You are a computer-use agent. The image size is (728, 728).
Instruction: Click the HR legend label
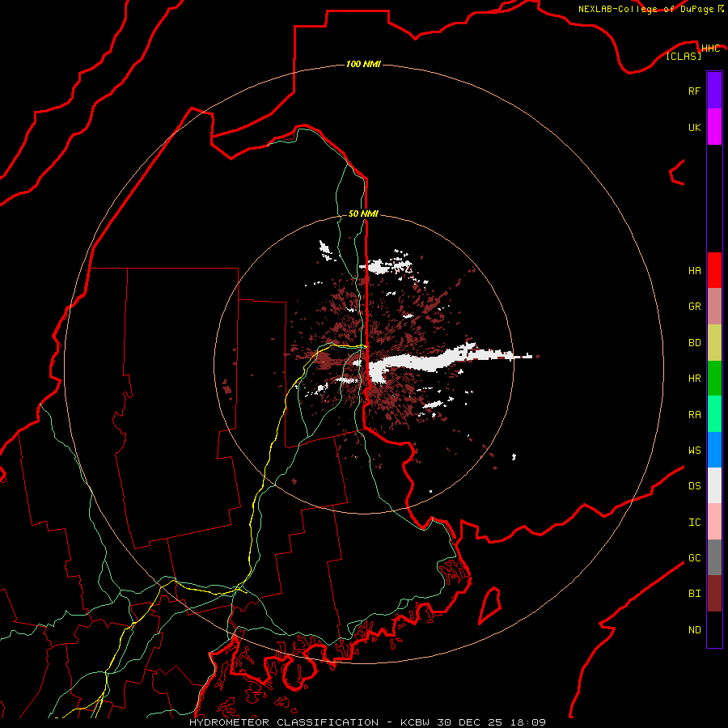click(x=694, y=379)
